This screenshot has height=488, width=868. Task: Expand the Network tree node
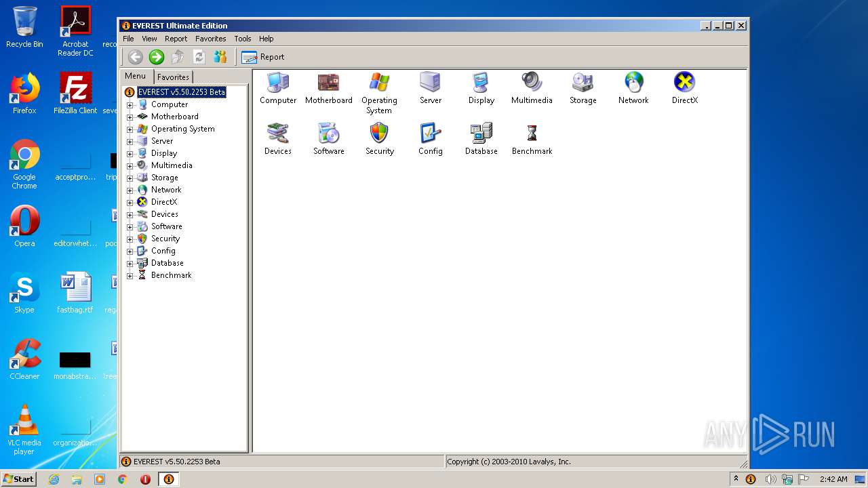pyautogui.click(x=130, y=190)
